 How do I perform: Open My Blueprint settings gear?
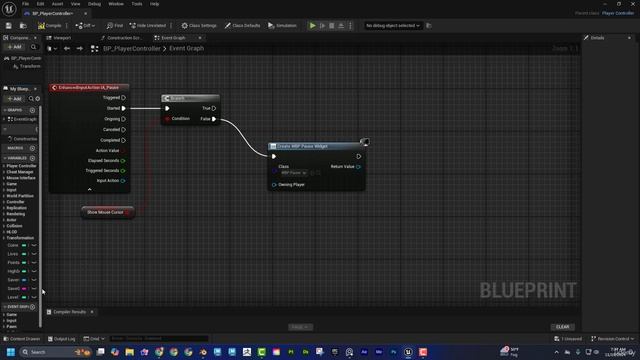[x=38, y=99]
